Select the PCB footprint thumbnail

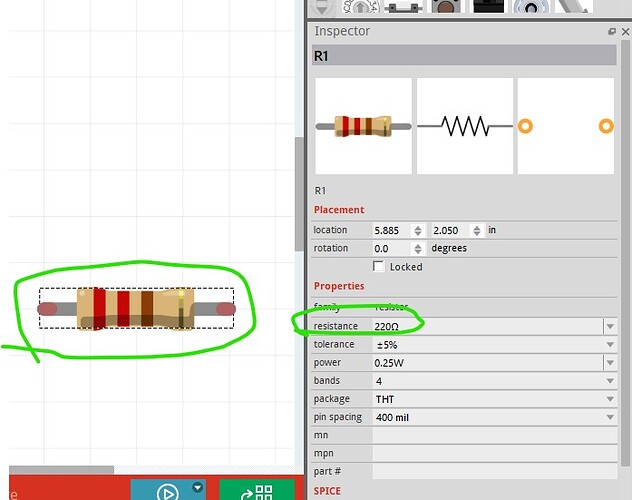(565, 126)
